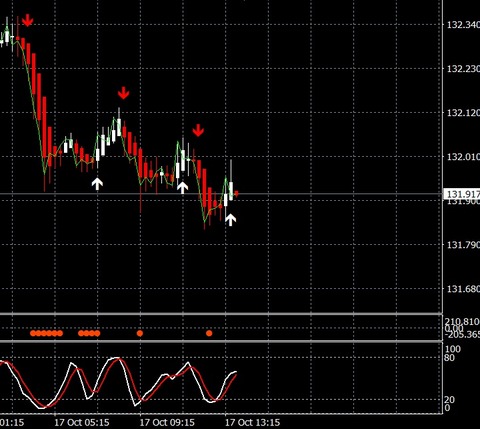Click the current price label 131.917
This screenshot has width=480, height=429.
[x=462, y=194]
